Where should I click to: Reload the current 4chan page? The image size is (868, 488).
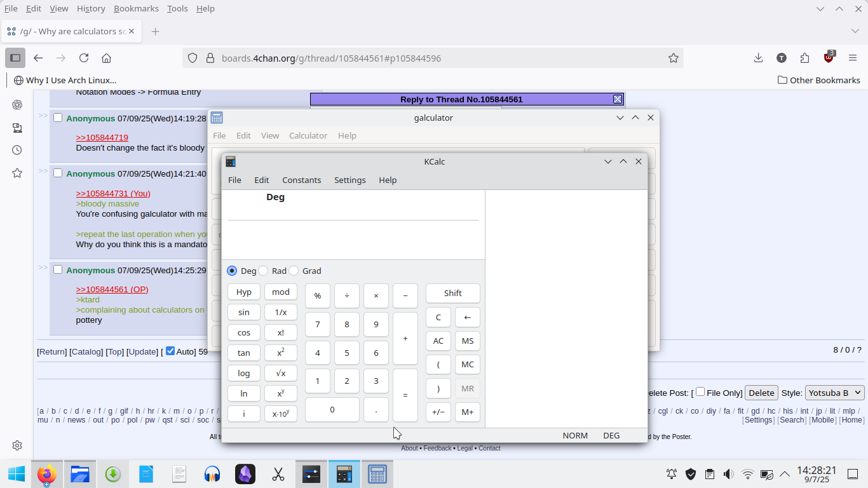(x=84, y=58)
